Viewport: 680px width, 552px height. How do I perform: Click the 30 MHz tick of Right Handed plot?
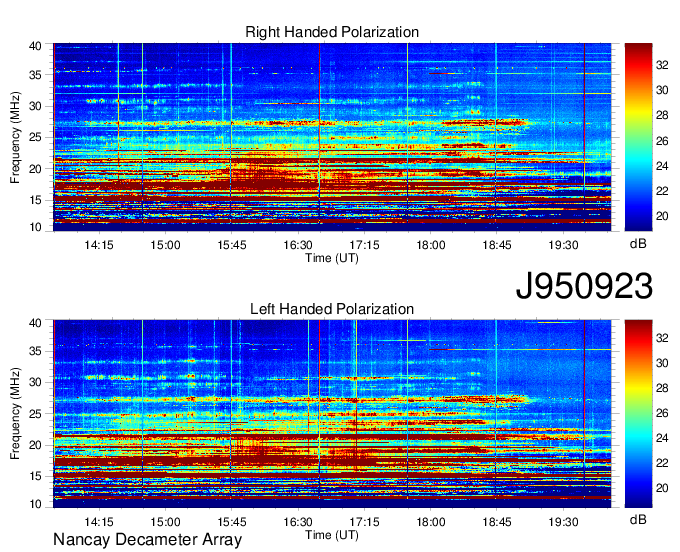tap(35, 106)
